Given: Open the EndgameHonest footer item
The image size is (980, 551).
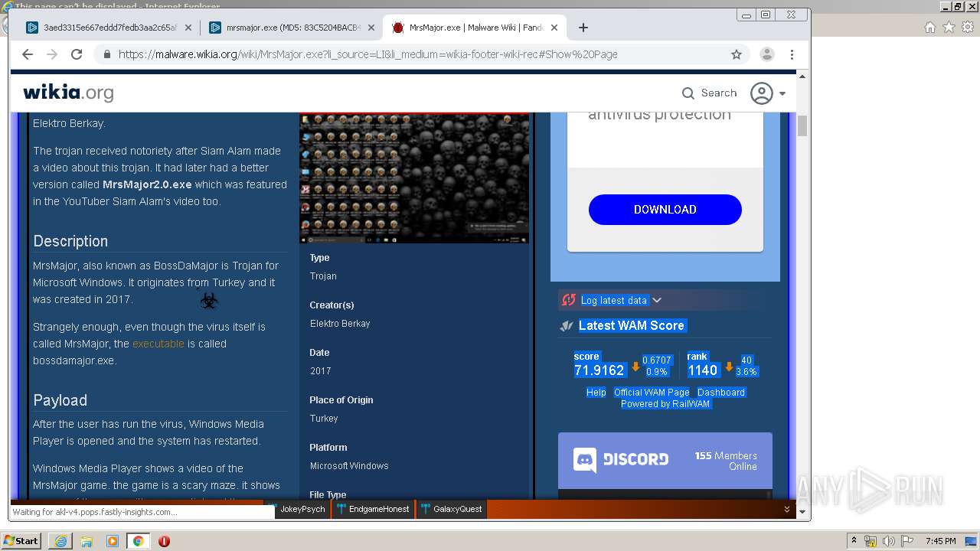Looking at the screenshot, I should click(x=374, y=509).
